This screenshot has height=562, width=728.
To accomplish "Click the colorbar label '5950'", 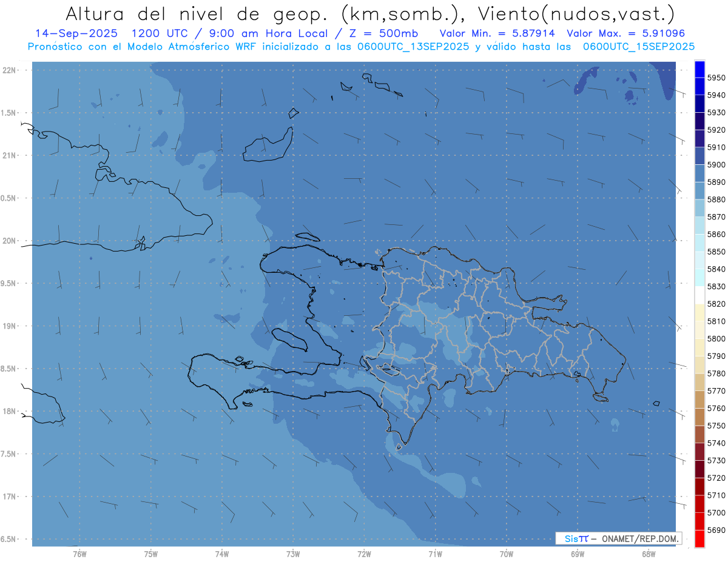I will (x=716, y=78).
